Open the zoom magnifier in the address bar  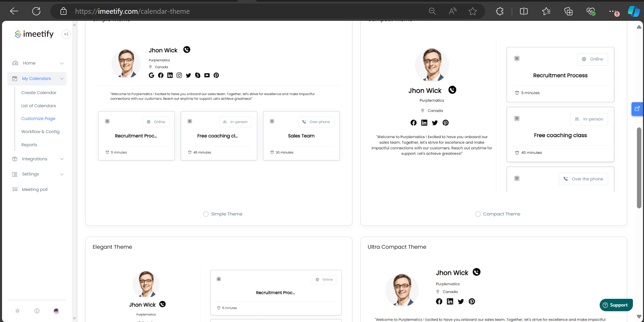coord(432,11)
